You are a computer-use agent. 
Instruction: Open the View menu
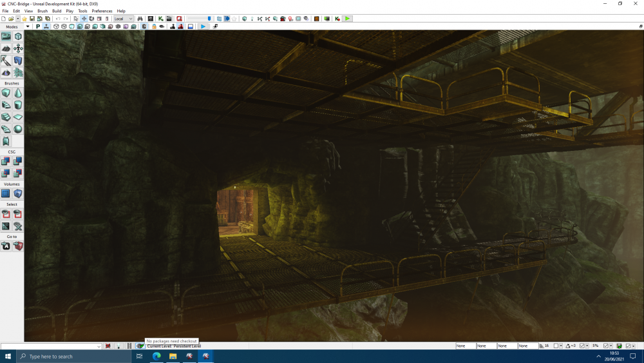[28, 11]
